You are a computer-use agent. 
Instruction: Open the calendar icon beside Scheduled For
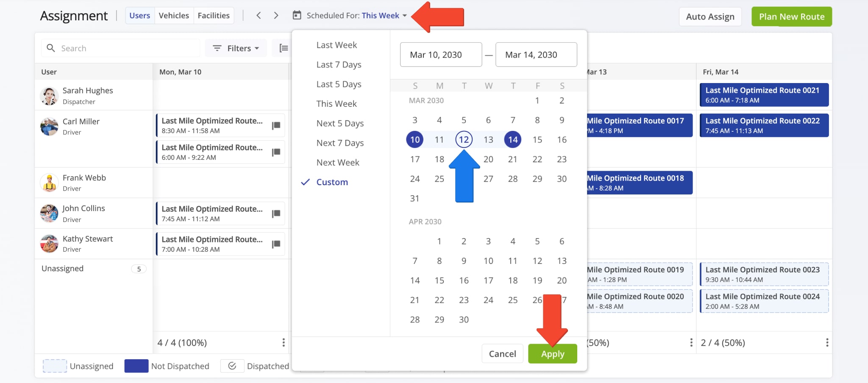(x=297, y=15)
